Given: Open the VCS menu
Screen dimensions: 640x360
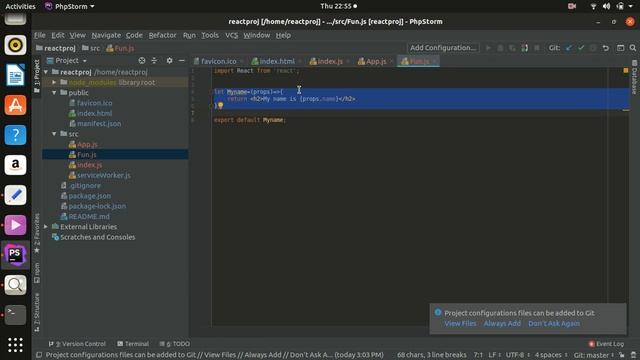Looking at the screenshot, I should pyautogui.click(x=231, y=35).
